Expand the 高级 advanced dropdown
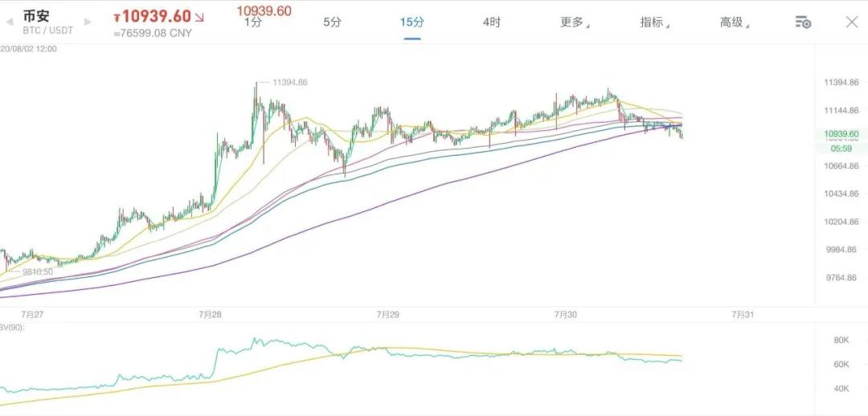Viewport: 868px width, 416px height. tap(733, 22)
